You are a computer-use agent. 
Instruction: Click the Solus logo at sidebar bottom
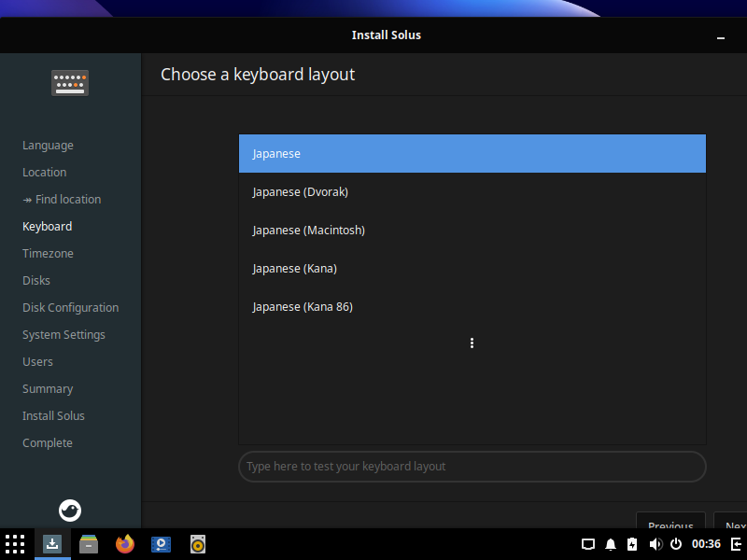click(70, 511)
